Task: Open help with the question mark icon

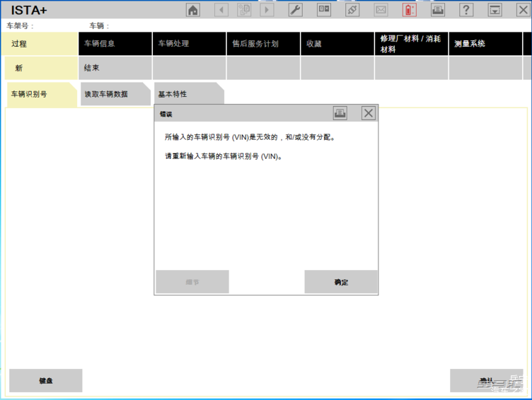Action: [x=466, y=10]
